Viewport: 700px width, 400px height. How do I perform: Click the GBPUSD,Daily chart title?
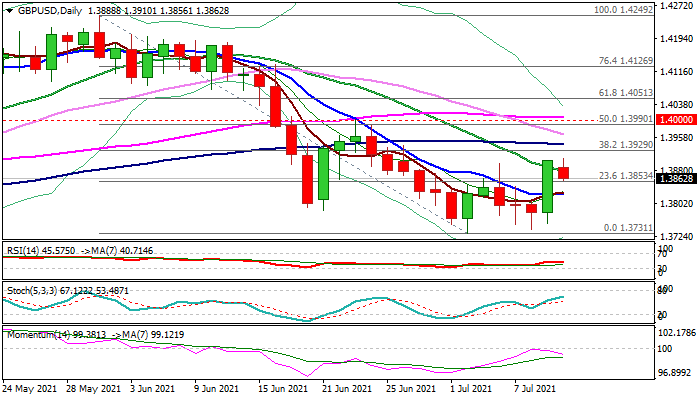click(x=45, y=9)
